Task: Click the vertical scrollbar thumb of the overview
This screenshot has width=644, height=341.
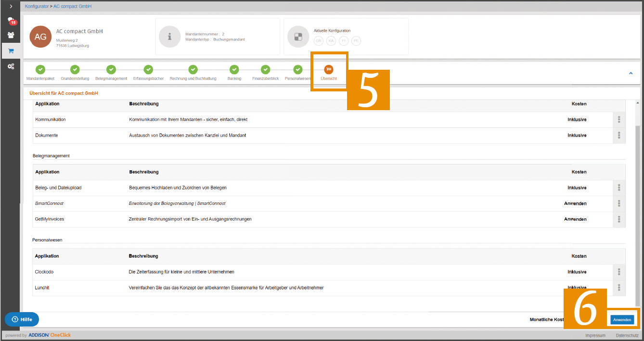Action: [x=638, y=215]
